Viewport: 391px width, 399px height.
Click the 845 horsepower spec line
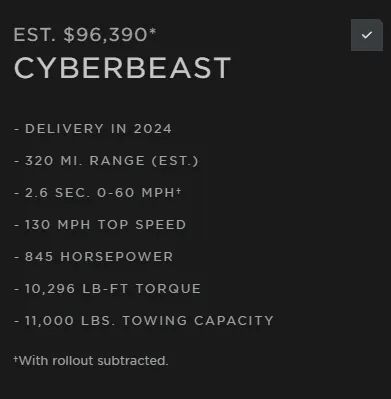pyautogui.click(x=94, y=257)
